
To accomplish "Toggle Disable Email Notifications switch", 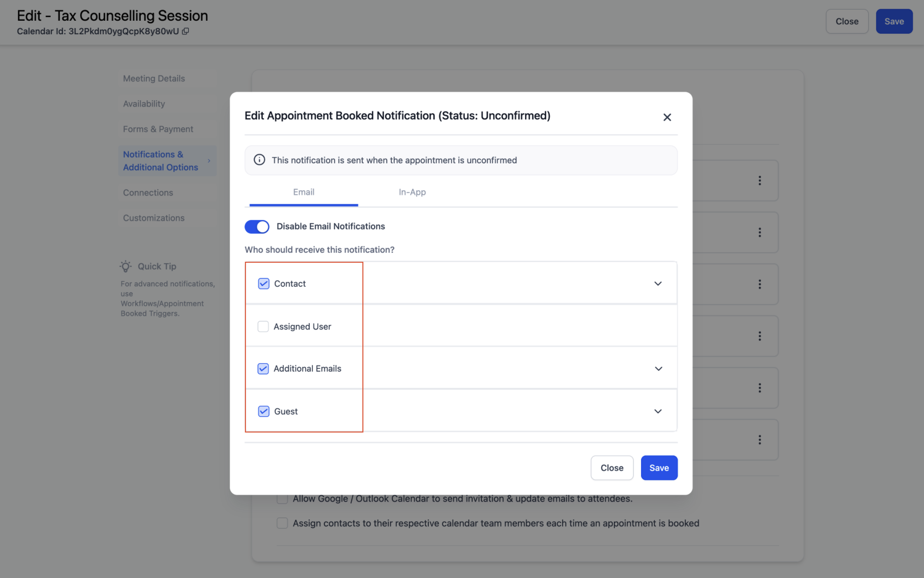I will pyautogui.click(x=257, y=227).
